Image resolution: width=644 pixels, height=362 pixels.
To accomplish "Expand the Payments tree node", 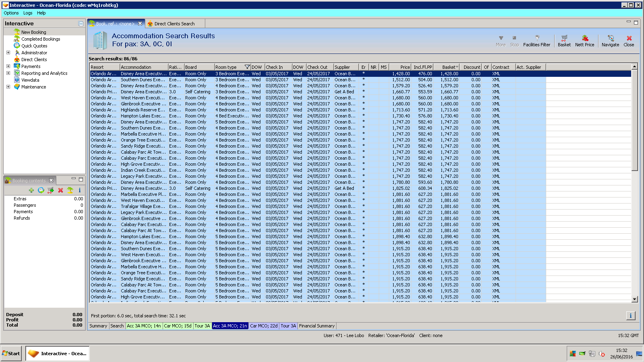I will (x=8, y=66).
